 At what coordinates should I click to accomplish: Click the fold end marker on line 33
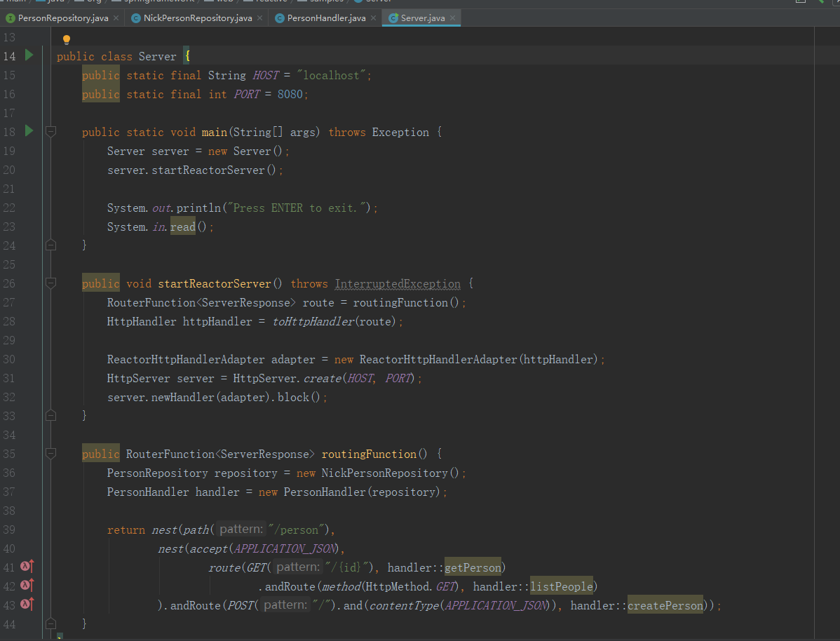pyautogui.click(x=51, y=415)
